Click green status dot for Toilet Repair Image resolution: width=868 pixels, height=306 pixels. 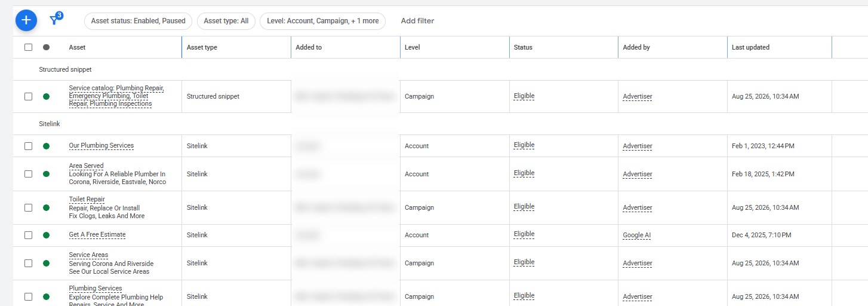coord(46,207)
